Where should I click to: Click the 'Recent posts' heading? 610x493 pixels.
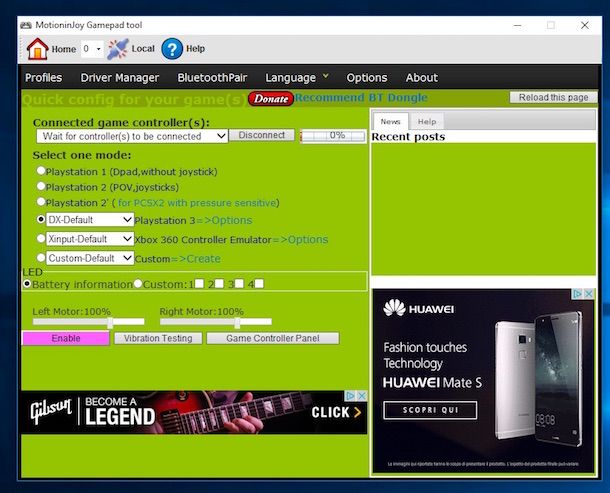click(x=408, y=137)
